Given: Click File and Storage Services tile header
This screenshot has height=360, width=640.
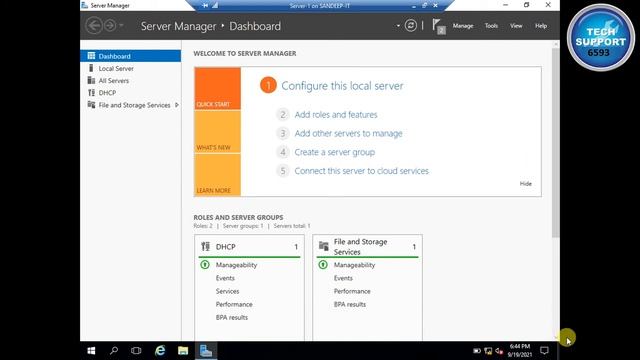Looking at the screenshot, I should point(367,247).
